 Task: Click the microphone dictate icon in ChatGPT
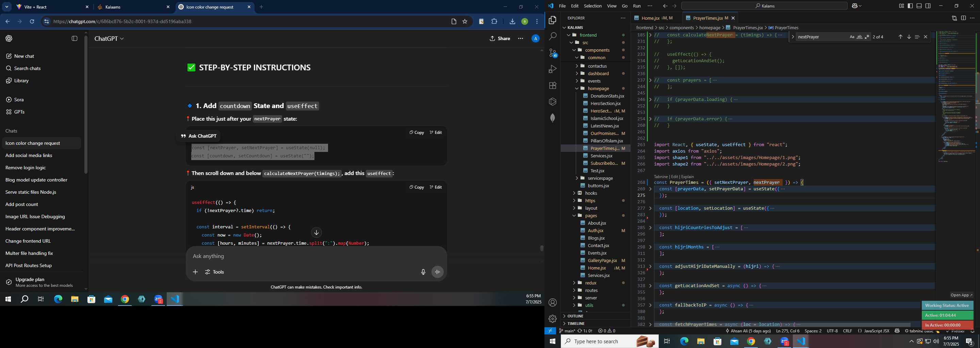coord(423,272)
